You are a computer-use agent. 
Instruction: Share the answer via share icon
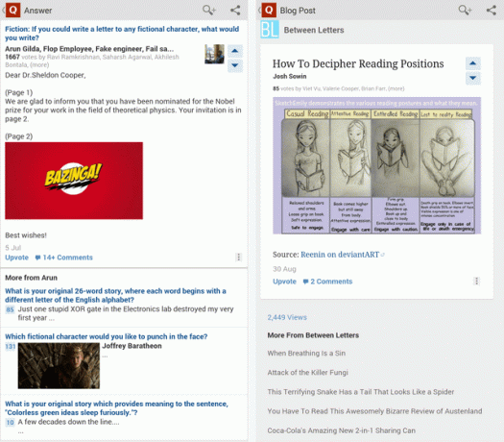coord(235,11)
